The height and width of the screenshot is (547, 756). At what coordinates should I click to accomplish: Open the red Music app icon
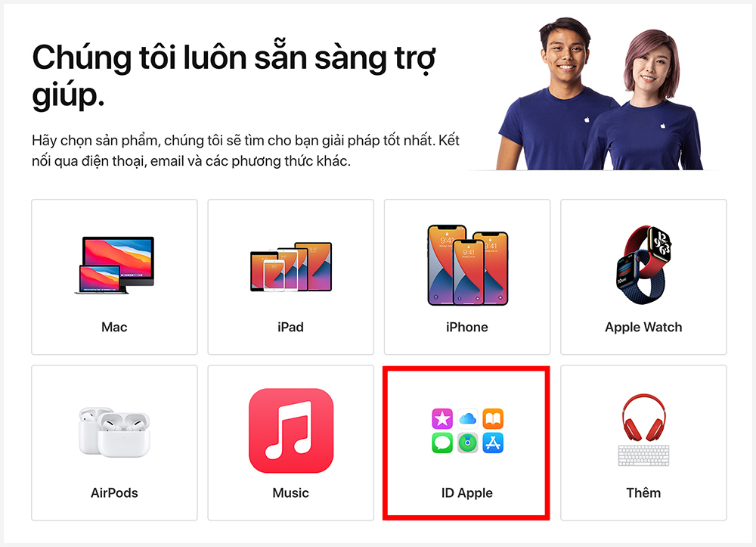291,430
